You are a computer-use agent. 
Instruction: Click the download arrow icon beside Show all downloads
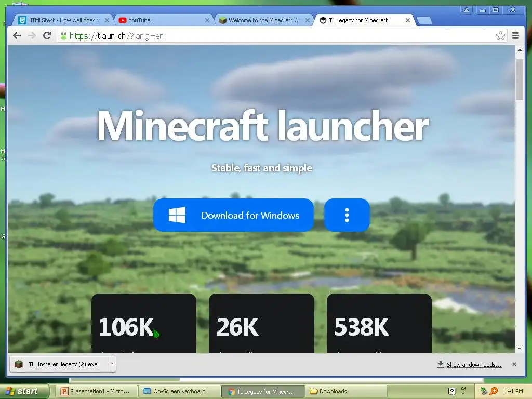pyautogui.click(x=441, y=364)
